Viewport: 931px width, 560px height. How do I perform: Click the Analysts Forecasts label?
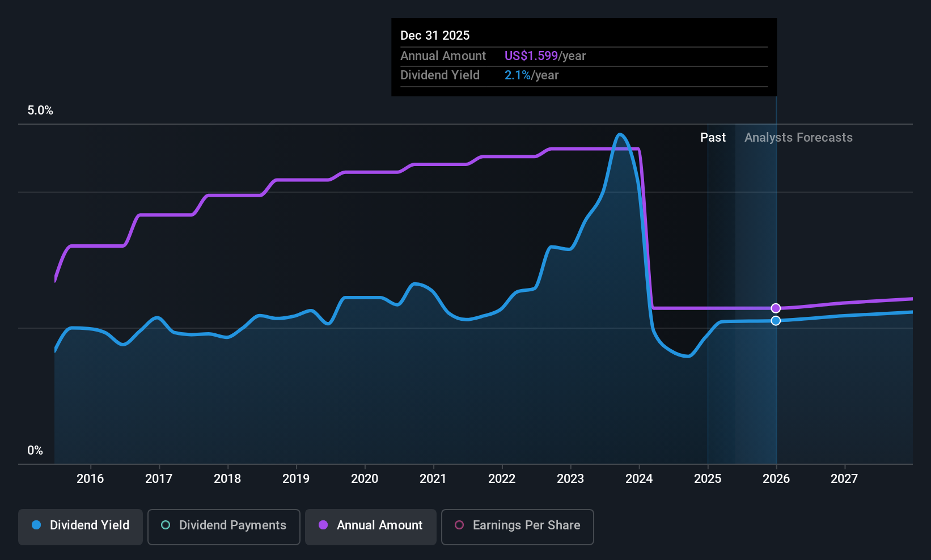click(x=798, y=138)
